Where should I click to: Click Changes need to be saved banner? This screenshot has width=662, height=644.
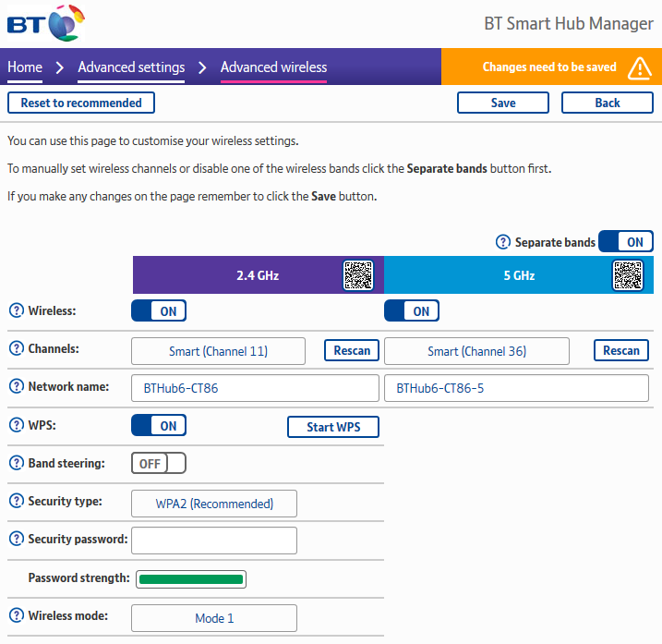(x=551, y=67)
